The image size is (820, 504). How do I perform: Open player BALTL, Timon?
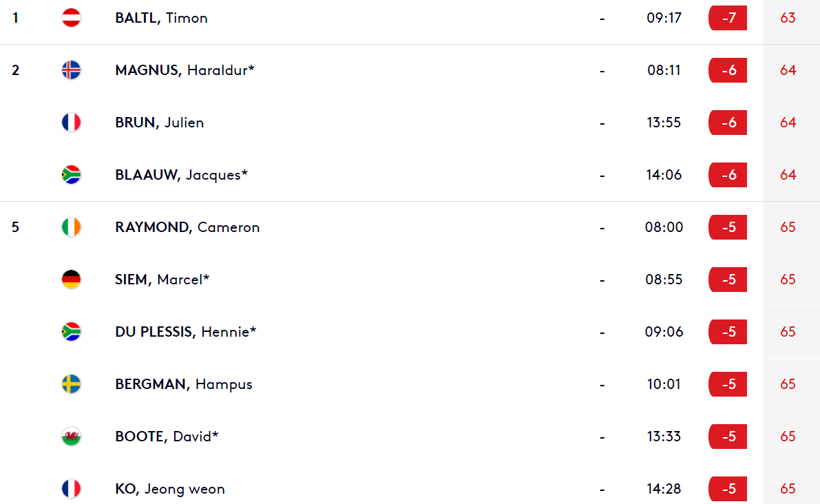click(161, 19)
